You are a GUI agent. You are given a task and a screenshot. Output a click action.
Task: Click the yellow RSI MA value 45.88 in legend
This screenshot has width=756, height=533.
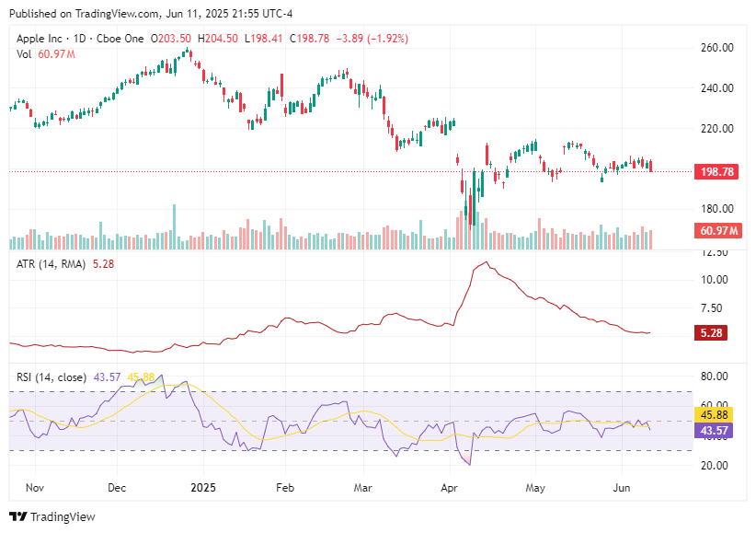coord(141,377)
